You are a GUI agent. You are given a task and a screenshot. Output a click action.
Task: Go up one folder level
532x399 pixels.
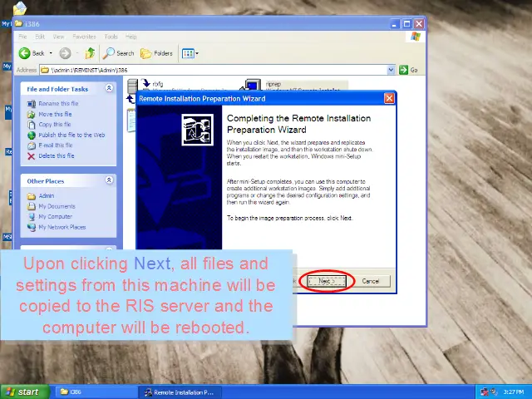point(90,53)
